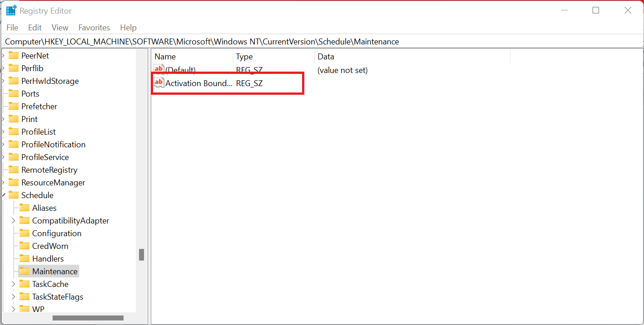Viewport: 644px width, 325px height.
Task: Click the Perflib folder icon
Action: click(x=14, y=68)
